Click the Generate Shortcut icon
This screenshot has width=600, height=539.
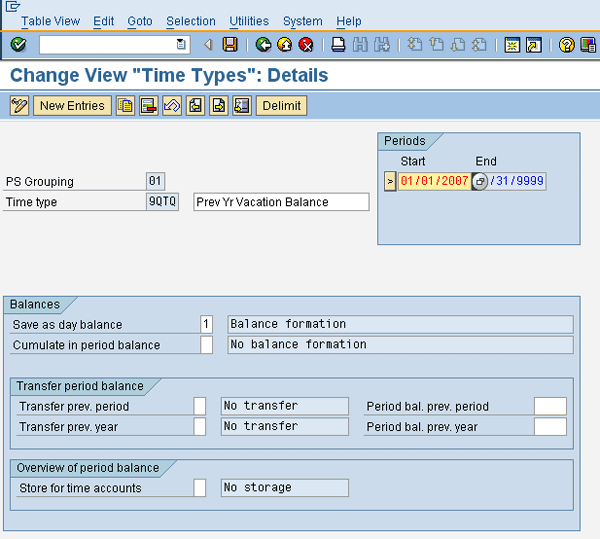(534, 45)
